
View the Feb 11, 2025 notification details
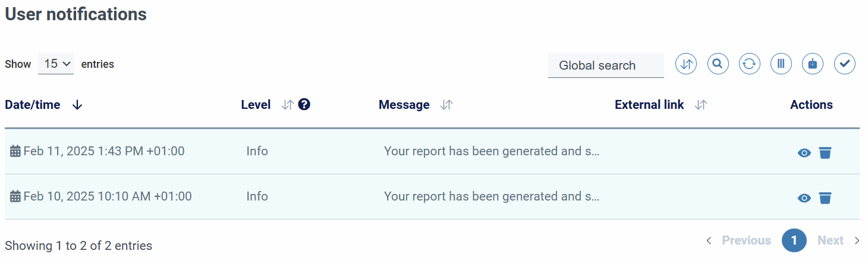tap(804, 153)
